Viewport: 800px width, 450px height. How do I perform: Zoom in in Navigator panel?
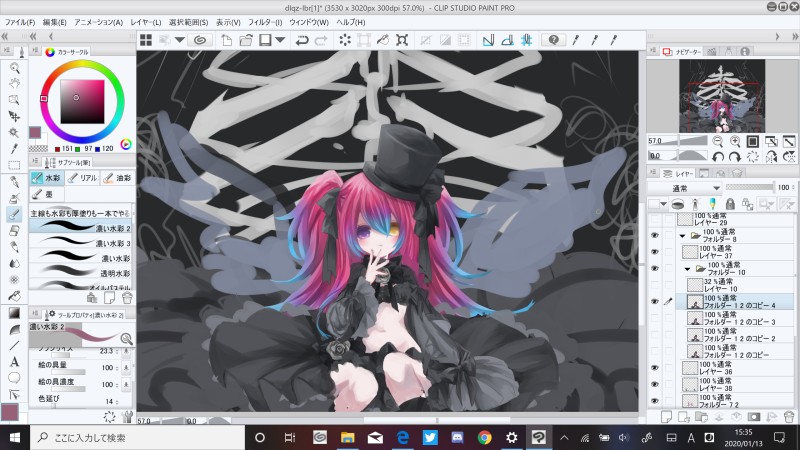tap(735, 141)
